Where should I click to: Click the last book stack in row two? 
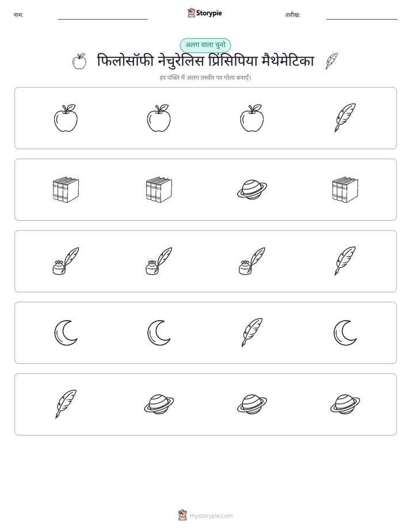point(345,189)
